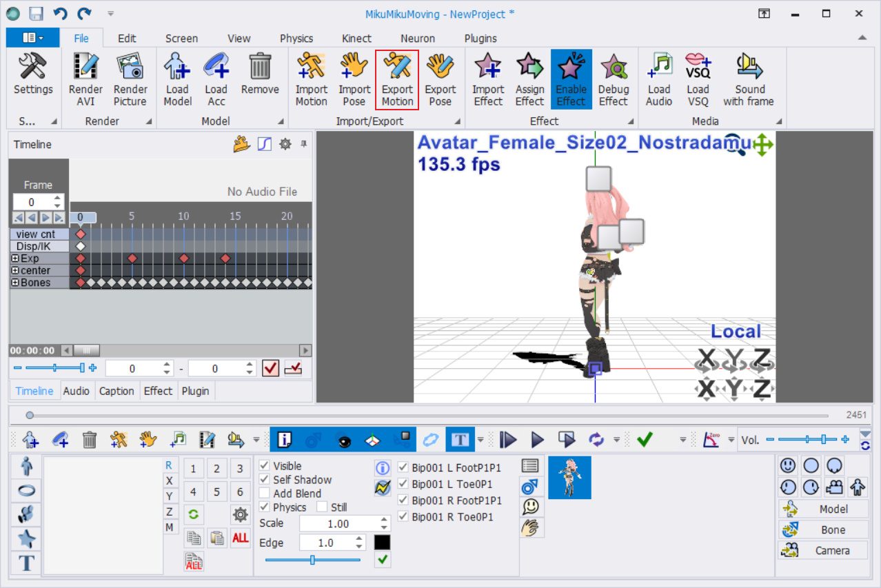Click Assign Effect icon
The width and height of the screenshot is (881, 588).
coord(529,79)
